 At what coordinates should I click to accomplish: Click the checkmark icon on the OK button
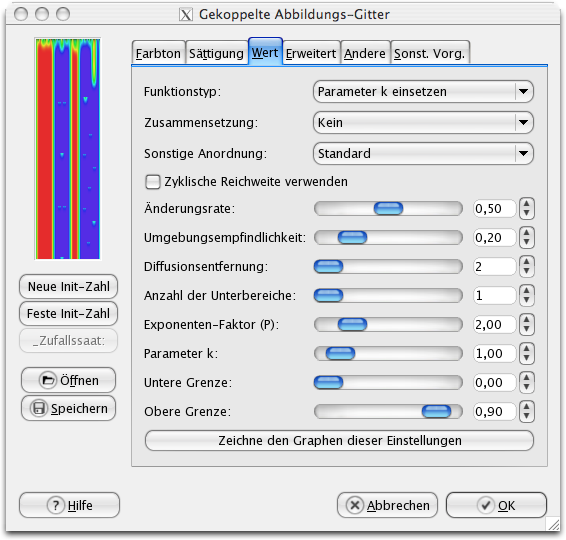click(x=486, y=505)
